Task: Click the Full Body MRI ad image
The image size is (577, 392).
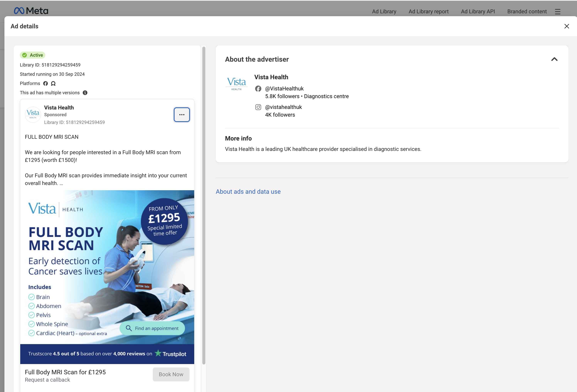Action: pyautogui.click(x=107, y=277)
